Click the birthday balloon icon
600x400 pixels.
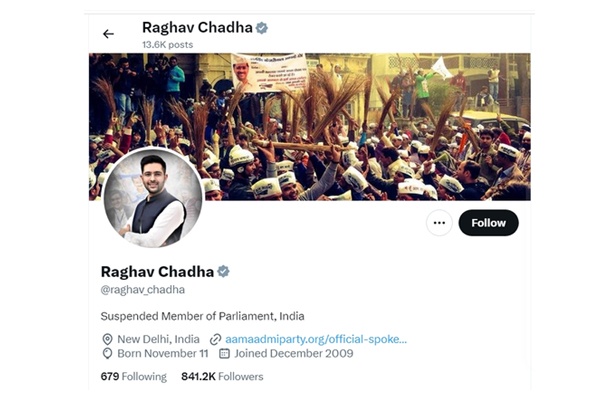pyautogui.click(x=107, y=353)
